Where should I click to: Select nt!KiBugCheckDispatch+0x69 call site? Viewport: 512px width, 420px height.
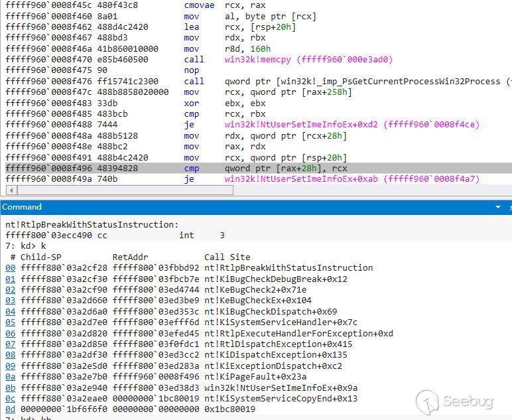coord(271,312)
